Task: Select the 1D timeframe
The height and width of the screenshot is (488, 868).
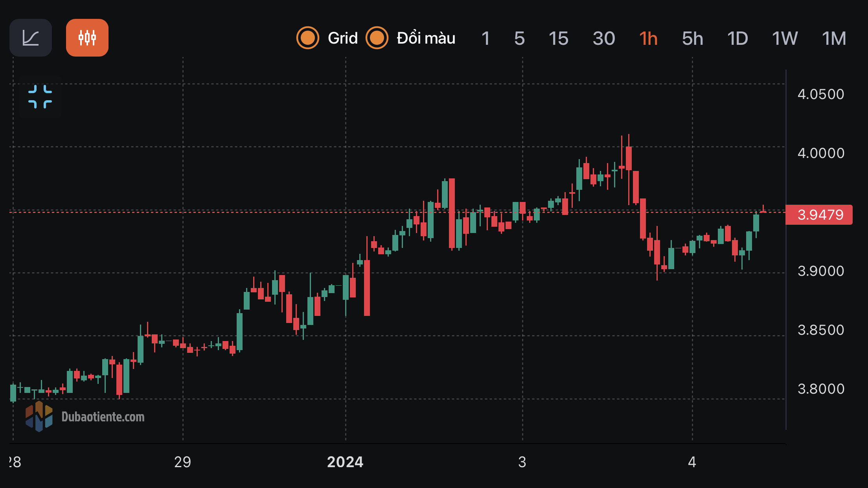Action: pos(737,39)
